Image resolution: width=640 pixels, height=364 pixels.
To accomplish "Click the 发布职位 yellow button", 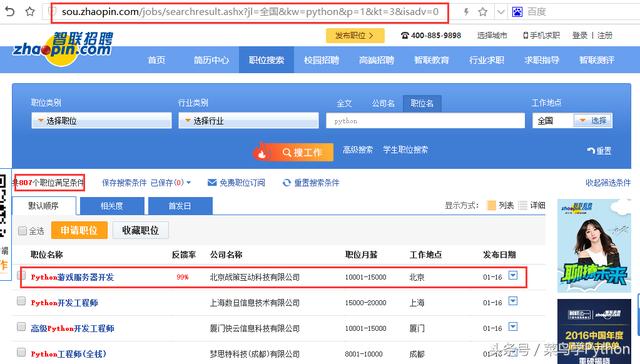I will (x=355, y=36).
